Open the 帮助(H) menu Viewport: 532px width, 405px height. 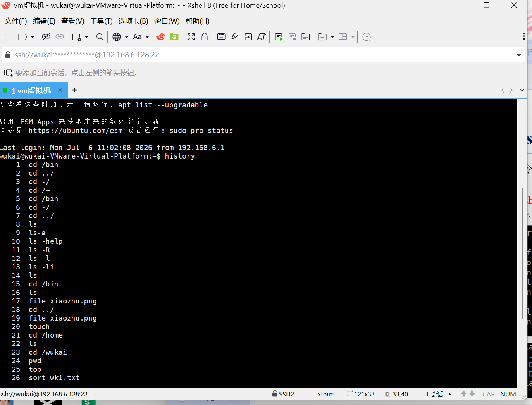pos(198,21)
